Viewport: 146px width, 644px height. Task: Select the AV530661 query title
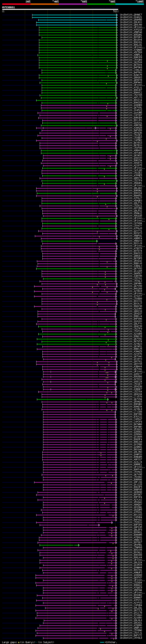click(x=8, y=8)
